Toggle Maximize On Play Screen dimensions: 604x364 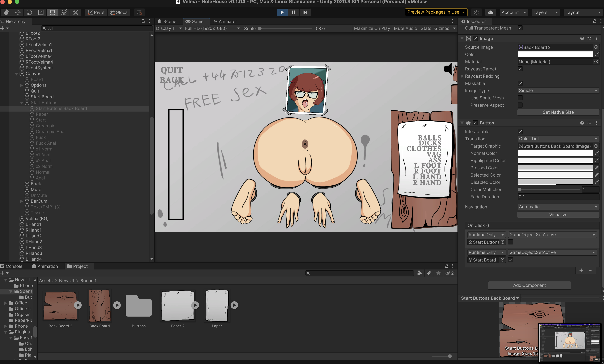[372, 28]
